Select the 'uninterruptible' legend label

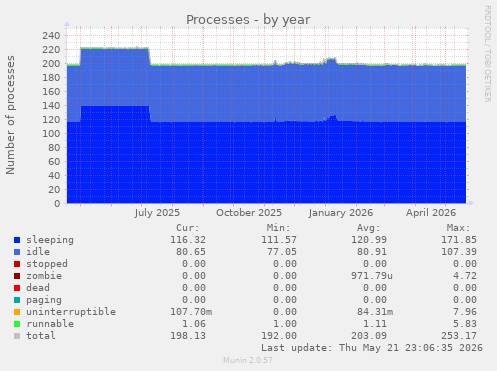(x=71, y=312)
